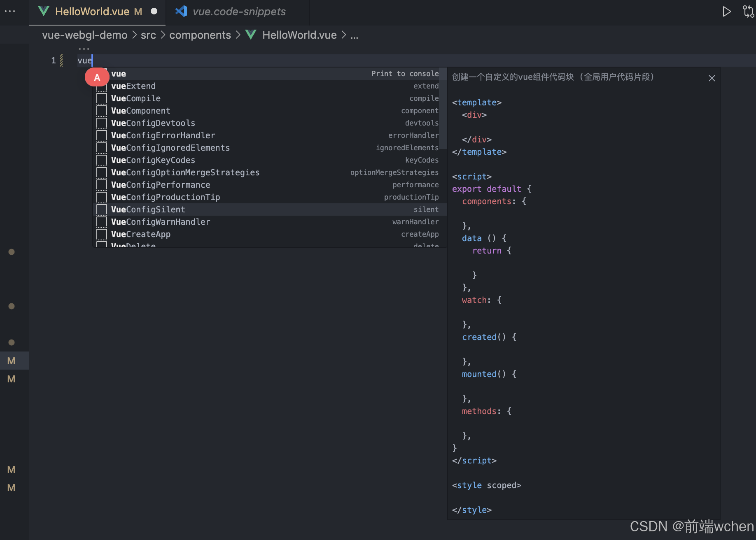The width and height of the screenshot is (756, 540).
Task: Click the unsaved dot on HelloWorld.vue tab
Action: pos(154,12)
